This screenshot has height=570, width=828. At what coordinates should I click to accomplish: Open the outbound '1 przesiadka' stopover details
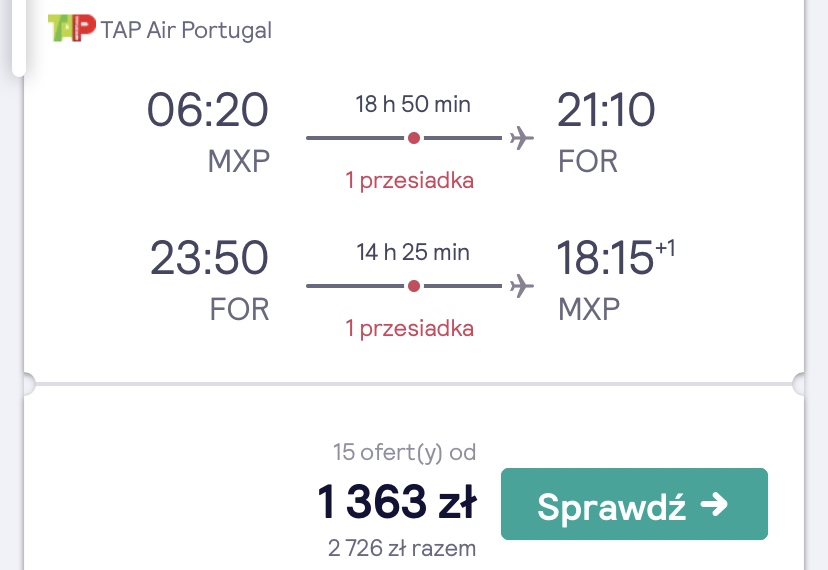coord(410,181)
